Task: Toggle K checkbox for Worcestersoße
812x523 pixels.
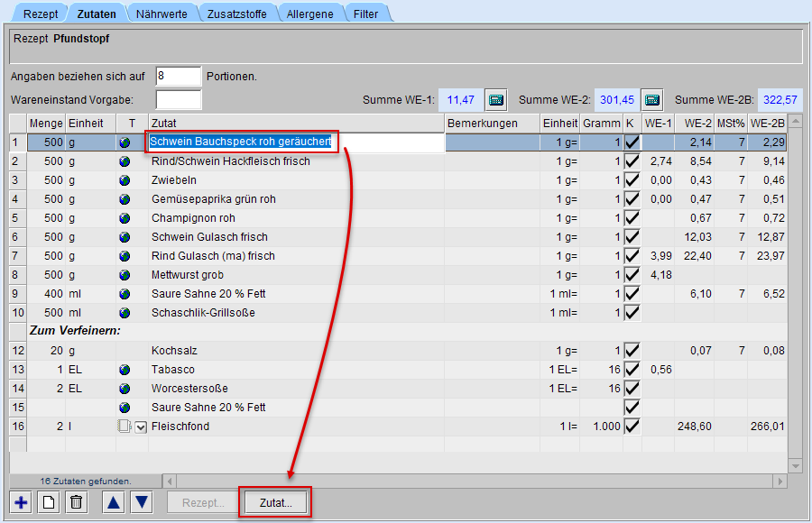Action: tap(632, 389)
